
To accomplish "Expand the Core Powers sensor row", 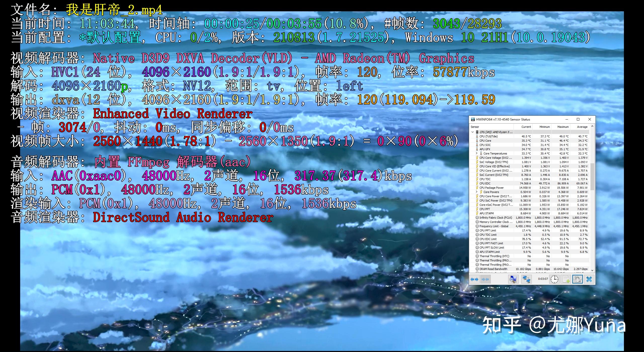I will 476,192.
